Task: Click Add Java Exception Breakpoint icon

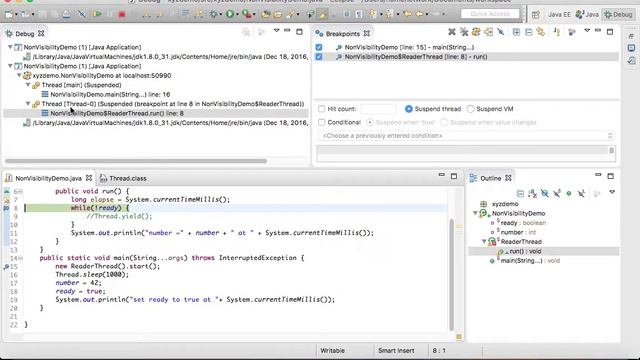Action: click(557, 32)
